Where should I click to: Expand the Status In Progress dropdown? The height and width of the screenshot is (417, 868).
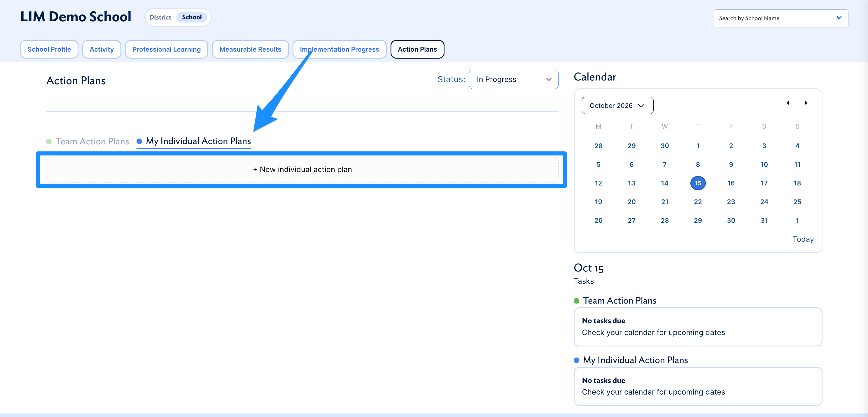coord(514,80)
